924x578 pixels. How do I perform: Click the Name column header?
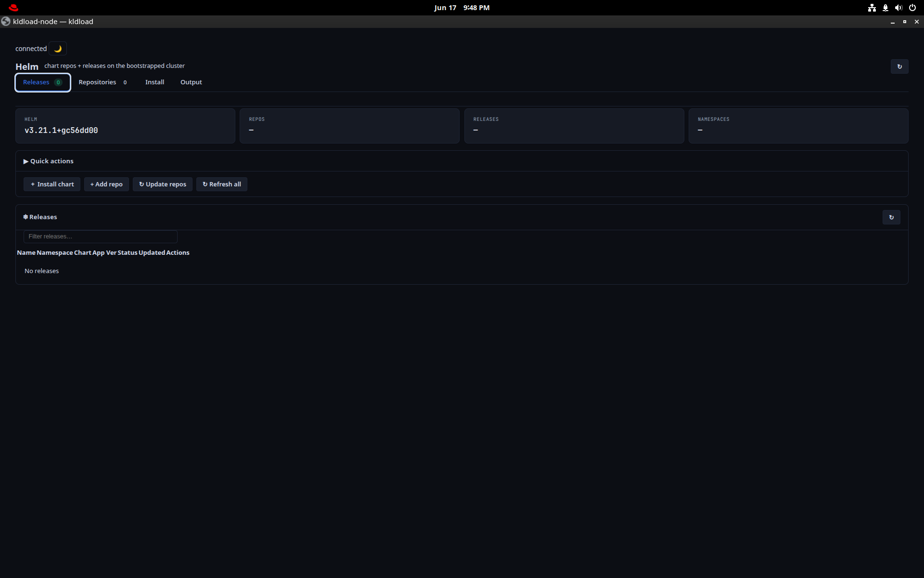26,253
